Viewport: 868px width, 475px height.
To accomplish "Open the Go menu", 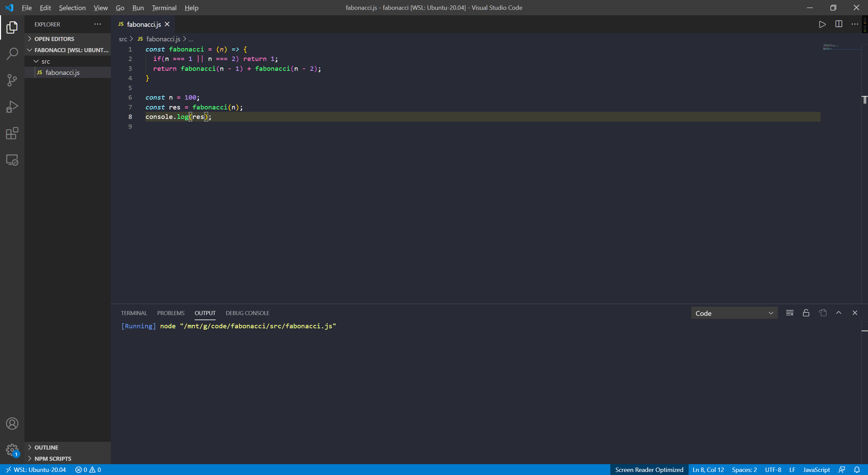I will (120, 7).
